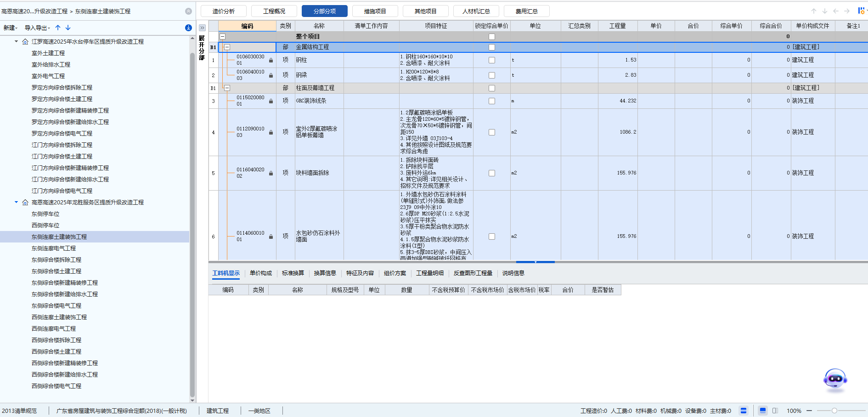Select 东侧停车位 in the project tree

click(x=45, y=214)
